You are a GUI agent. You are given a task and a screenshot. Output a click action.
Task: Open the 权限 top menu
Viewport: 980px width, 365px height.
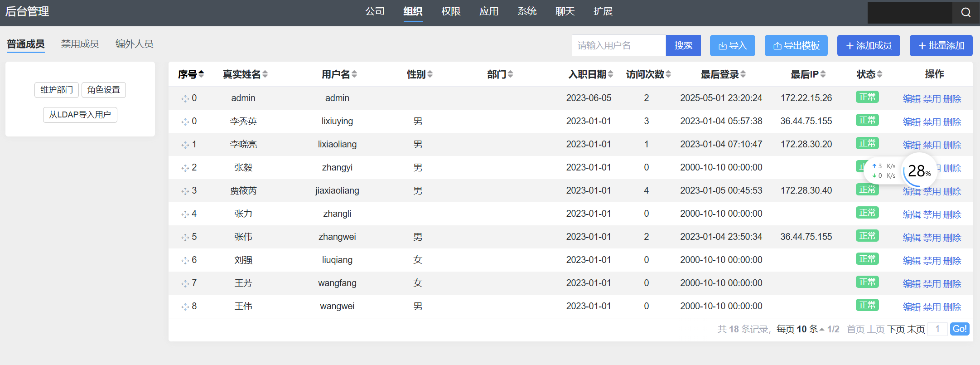pos(451,11)
